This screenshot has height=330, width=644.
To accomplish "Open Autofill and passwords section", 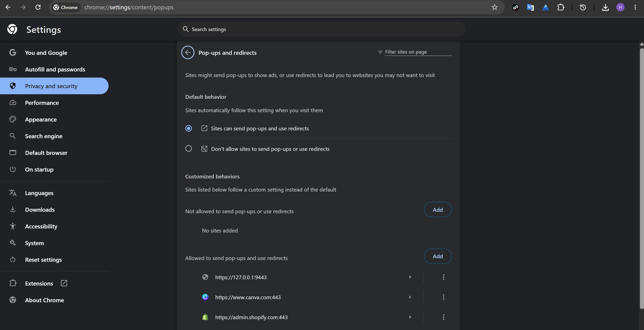I will pyautogui.click(x=54, y=69).
